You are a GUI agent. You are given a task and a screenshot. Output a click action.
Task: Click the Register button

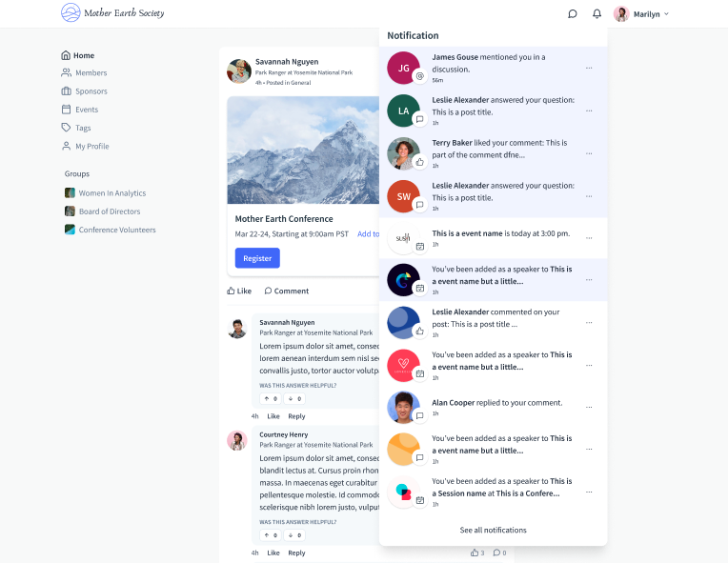[x=257, y=258]
